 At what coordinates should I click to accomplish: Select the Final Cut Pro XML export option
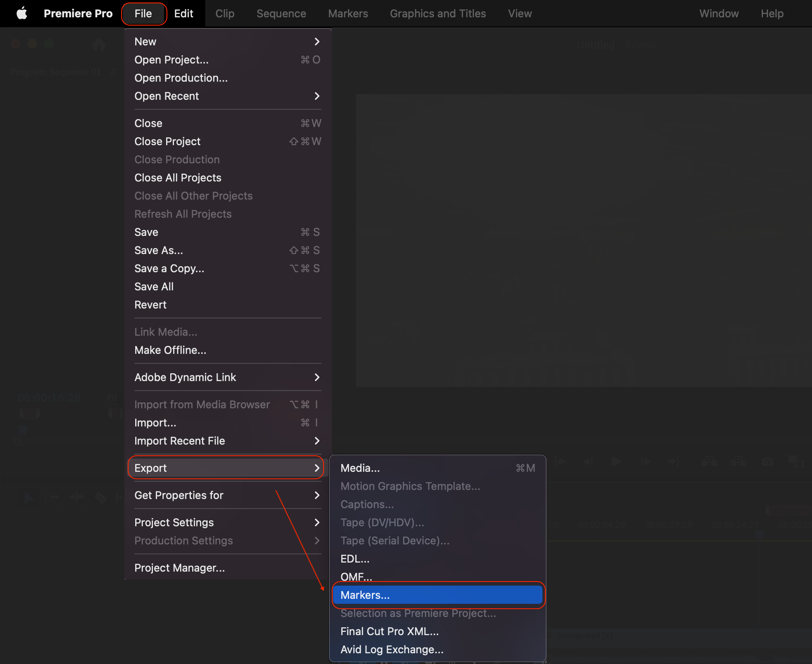pos(389,631)
